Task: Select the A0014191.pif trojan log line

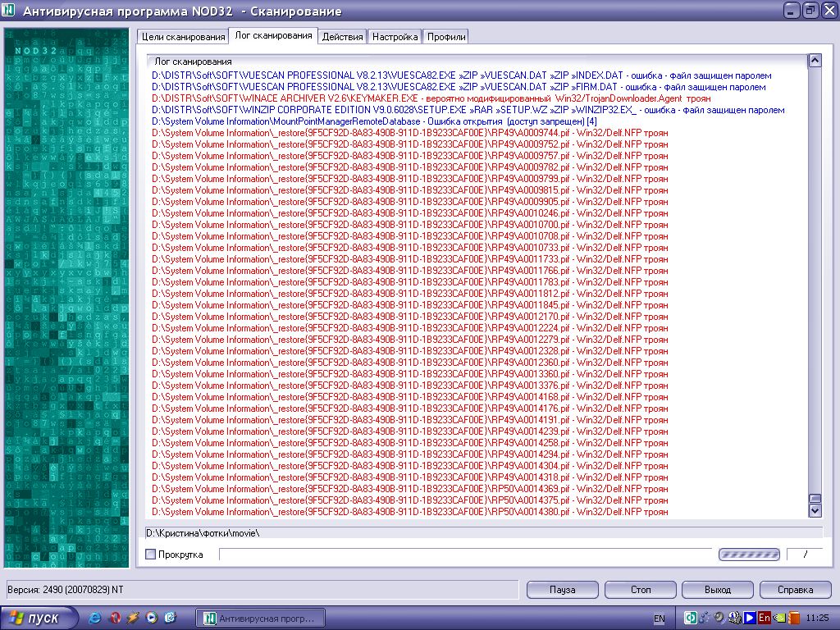Action: tap(410, 420)
